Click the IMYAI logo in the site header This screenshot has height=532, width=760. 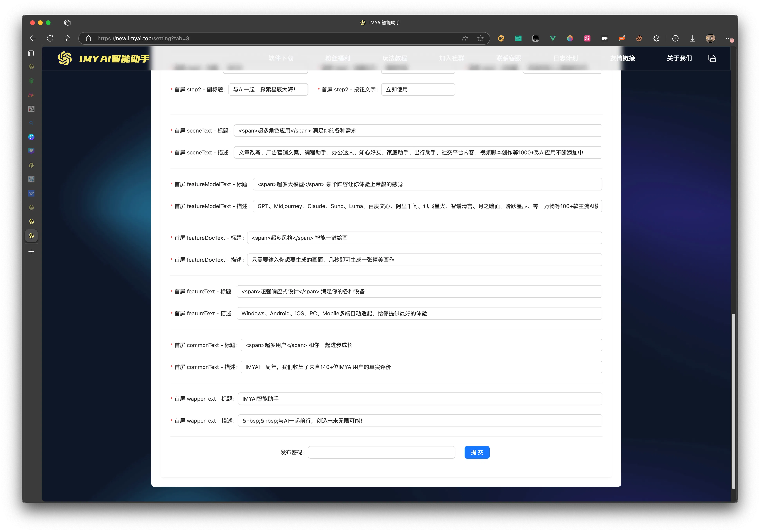coord(65,58)
